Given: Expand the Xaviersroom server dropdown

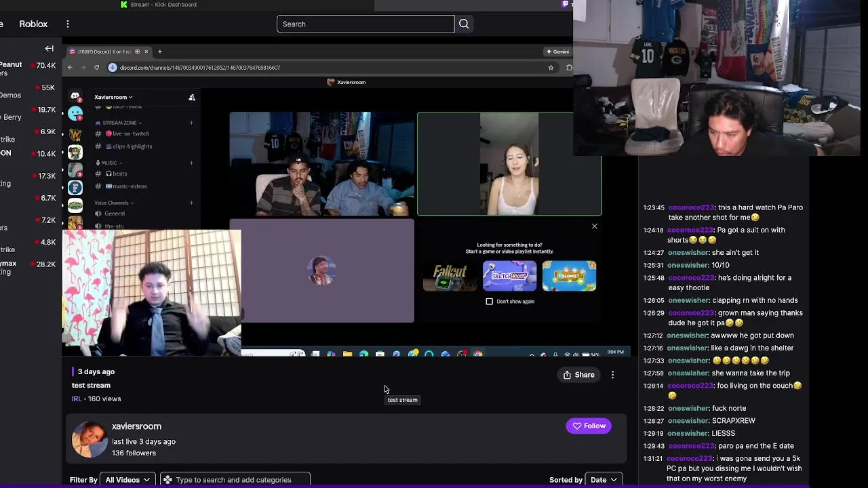Looking at the screenshot, I should 113,97.
